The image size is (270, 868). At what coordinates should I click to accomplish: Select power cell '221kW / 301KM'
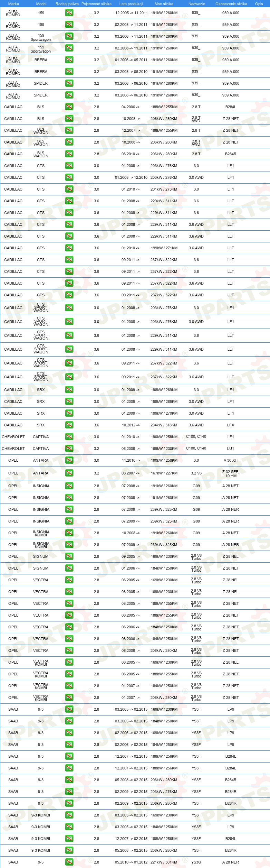click(164, 862)
